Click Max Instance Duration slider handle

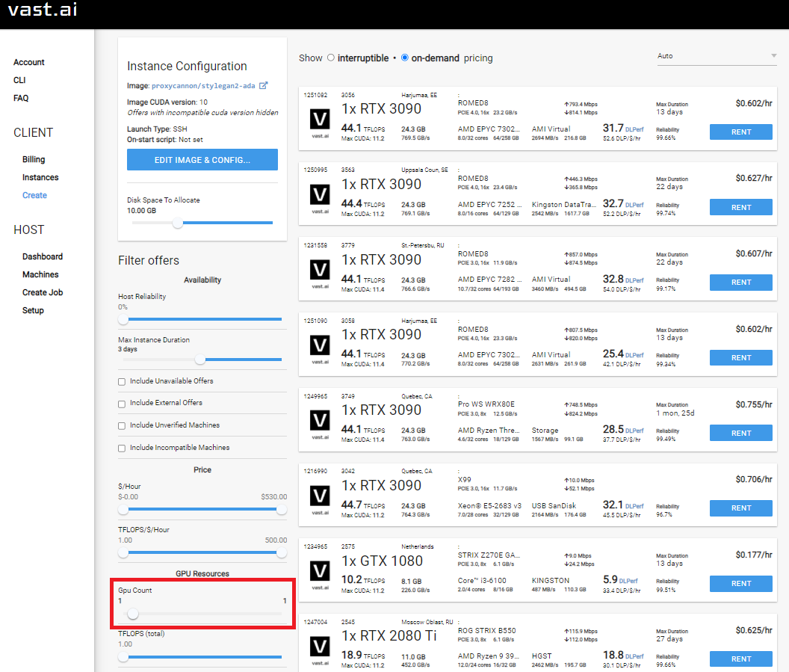pos(200,360)
